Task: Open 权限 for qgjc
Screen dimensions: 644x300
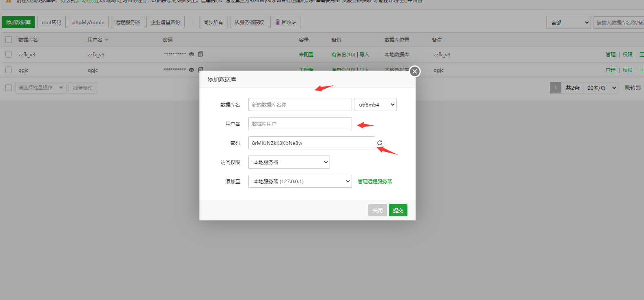Action: [x=627, y=70]
